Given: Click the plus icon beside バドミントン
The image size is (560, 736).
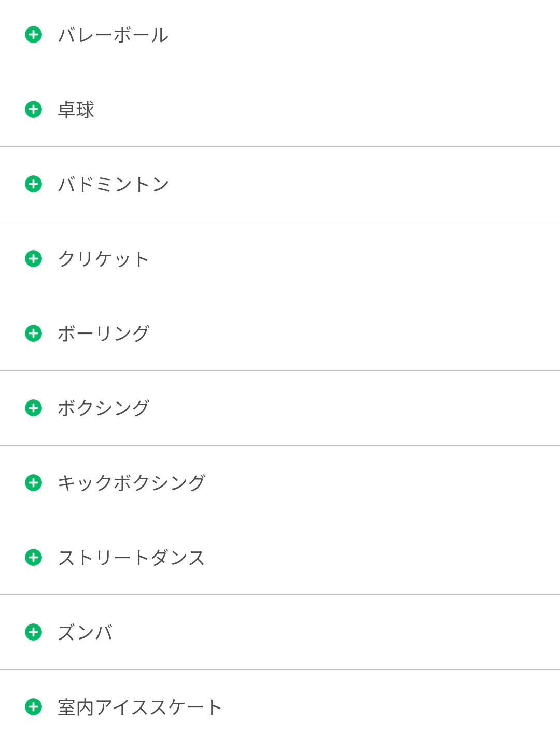Looking at the screenshot, I should pos(33,184).
